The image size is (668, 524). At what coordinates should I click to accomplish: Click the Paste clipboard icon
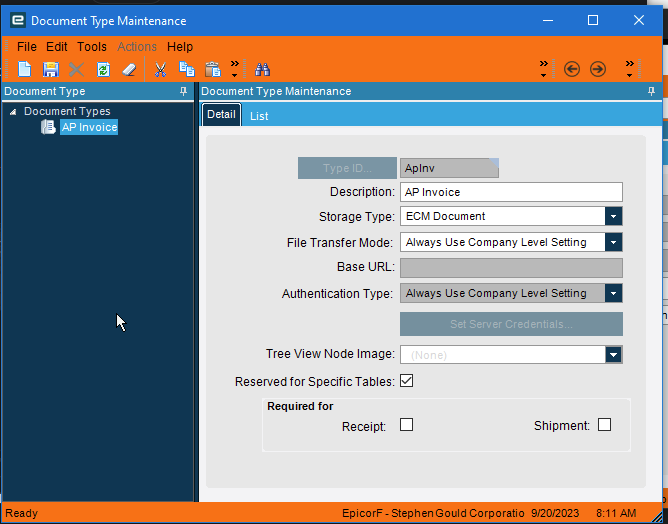213,69
